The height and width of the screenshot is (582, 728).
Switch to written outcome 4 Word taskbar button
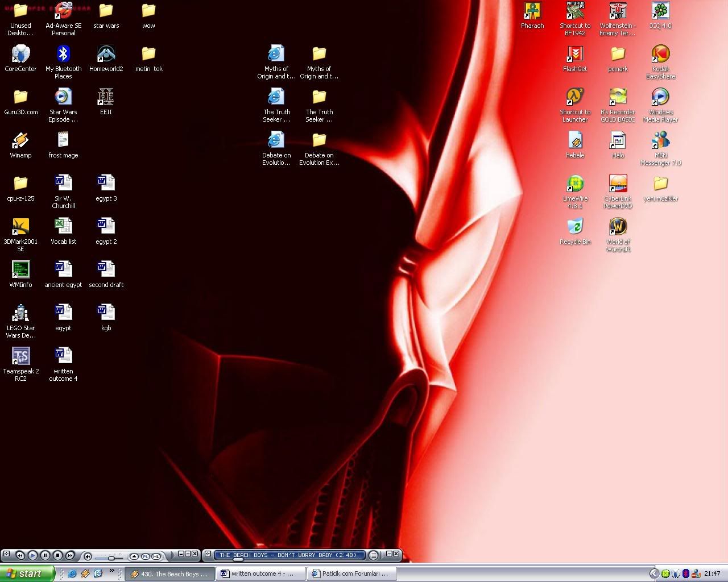[x=261, y=574]
